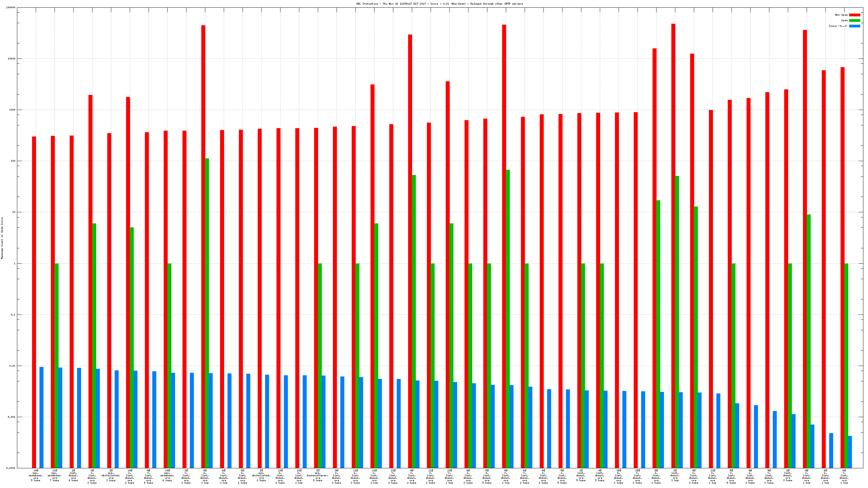Click the 0.0001 y-axis tick label

point(11,468)
